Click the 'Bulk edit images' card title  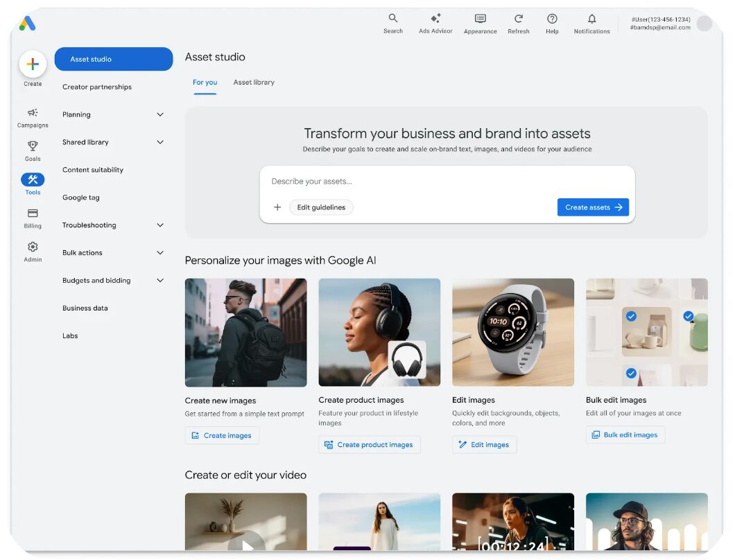click(x=616, y=400)
